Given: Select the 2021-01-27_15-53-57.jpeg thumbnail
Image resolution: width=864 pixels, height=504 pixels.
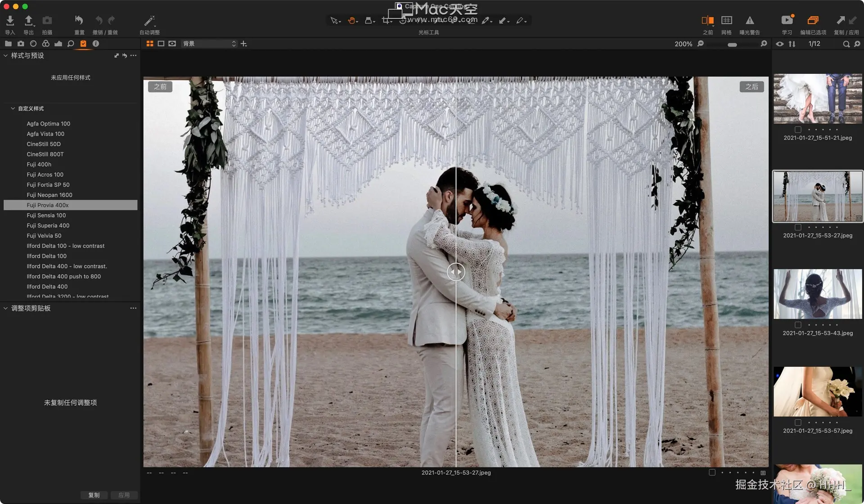Looking at the screenshot, I should point(817,391).
